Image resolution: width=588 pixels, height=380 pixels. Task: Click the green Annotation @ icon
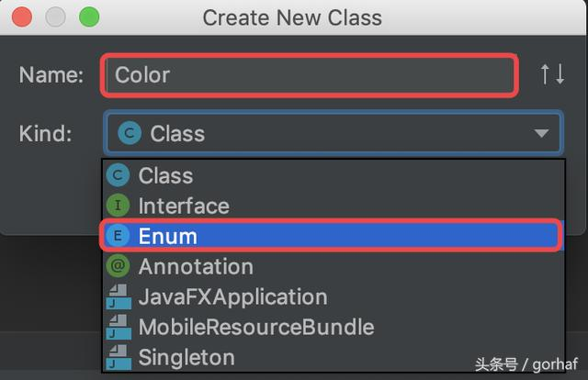click(118, 266)
